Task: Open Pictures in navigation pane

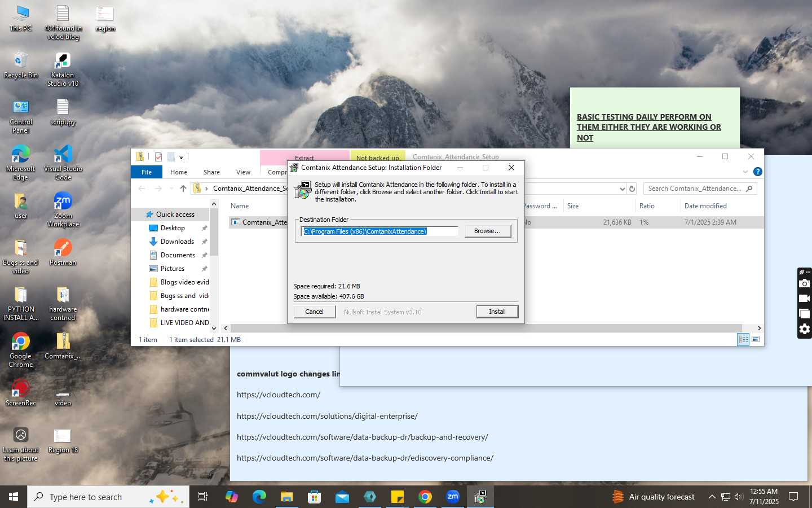Action: [x=173, y=269]
